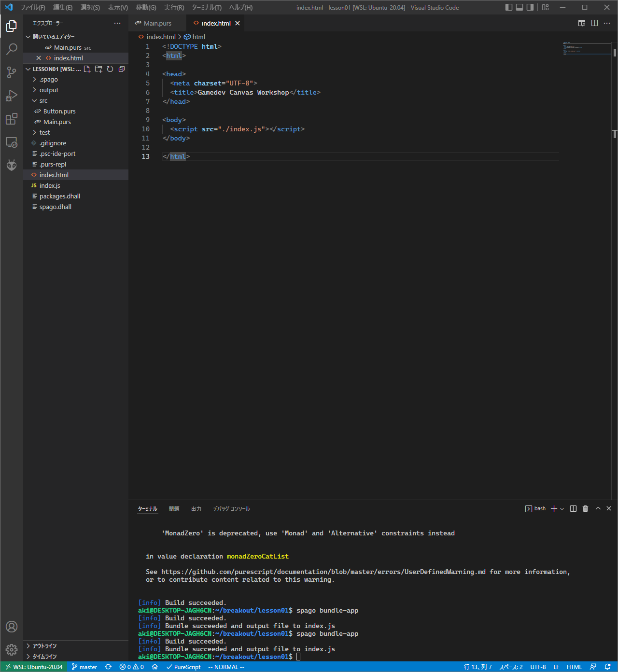
Task: Open preview to the side icon
Action: [x=582, y=23]
